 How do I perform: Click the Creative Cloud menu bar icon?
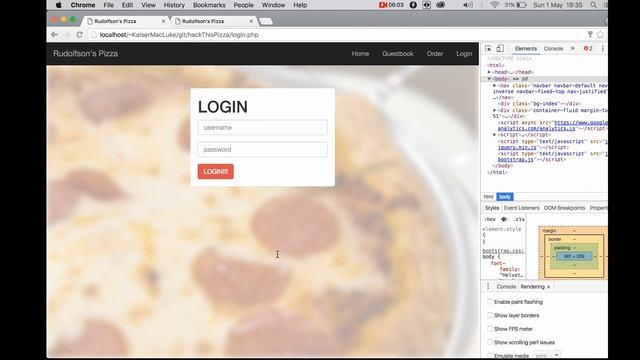[x=440, y=5]
